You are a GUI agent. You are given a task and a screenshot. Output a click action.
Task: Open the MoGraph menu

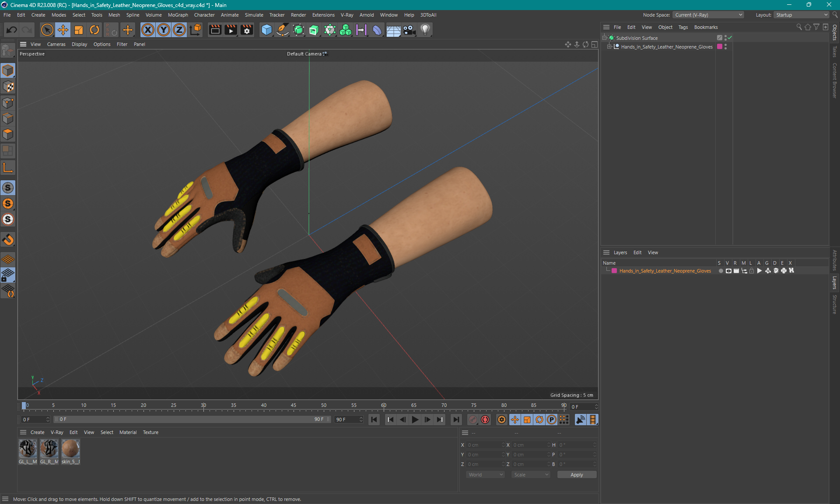(x=178, y=15)
